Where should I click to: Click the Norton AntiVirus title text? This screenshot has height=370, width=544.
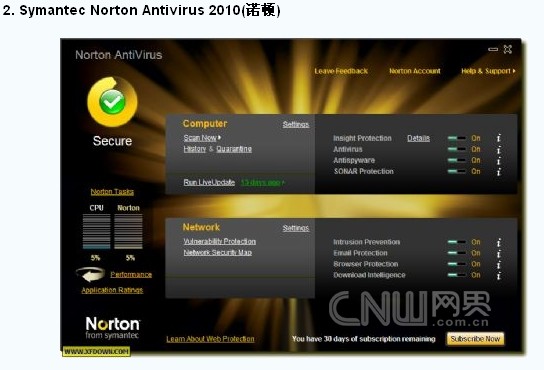tap(119, 55)
